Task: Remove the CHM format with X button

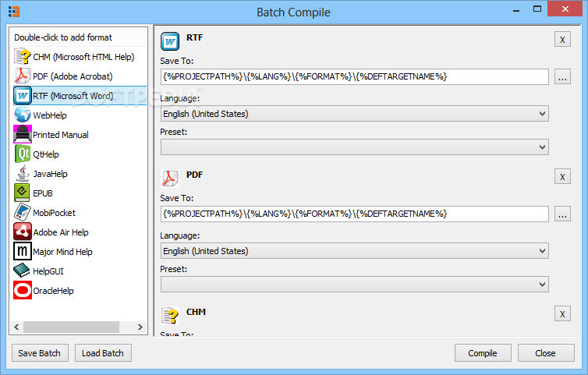Action: (x=562, y=314)
